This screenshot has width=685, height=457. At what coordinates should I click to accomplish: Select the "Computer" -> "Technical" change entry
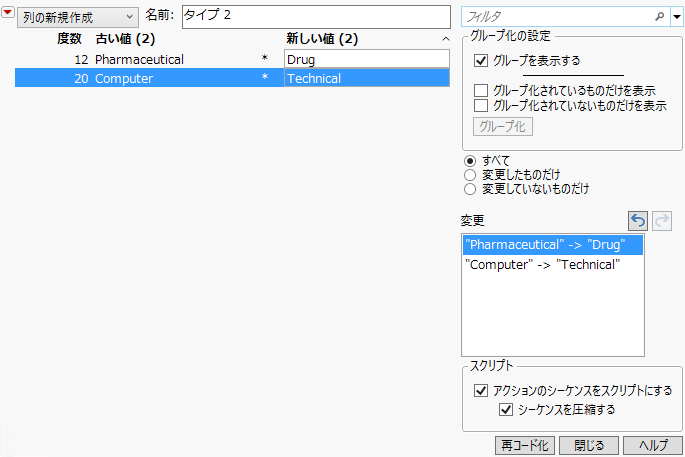pos(543,265)
